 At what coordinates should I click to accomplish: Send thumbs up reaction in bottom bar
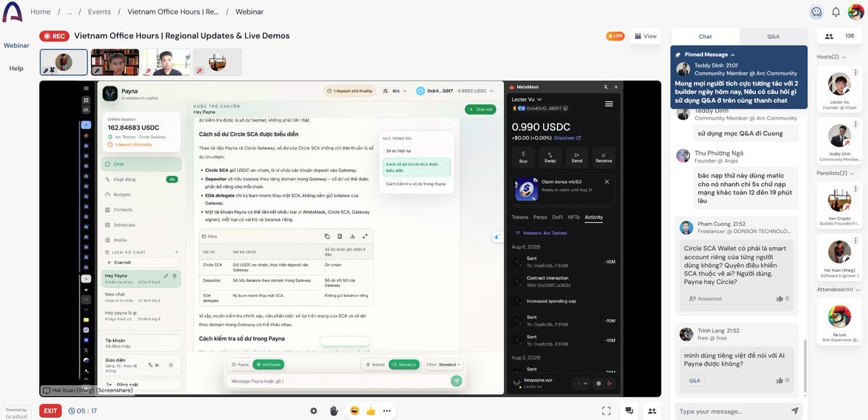tap(370, 411)
